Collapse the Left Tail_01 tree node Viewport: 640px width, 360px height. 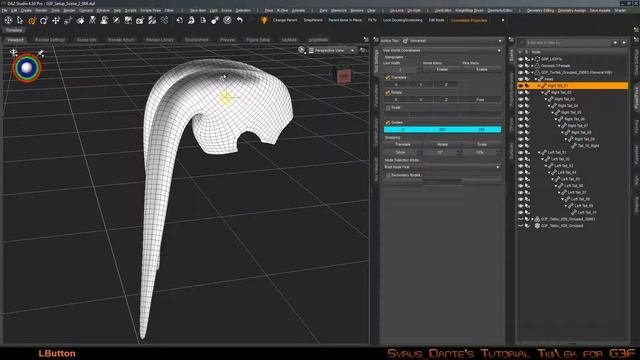[x=539, y=153]
